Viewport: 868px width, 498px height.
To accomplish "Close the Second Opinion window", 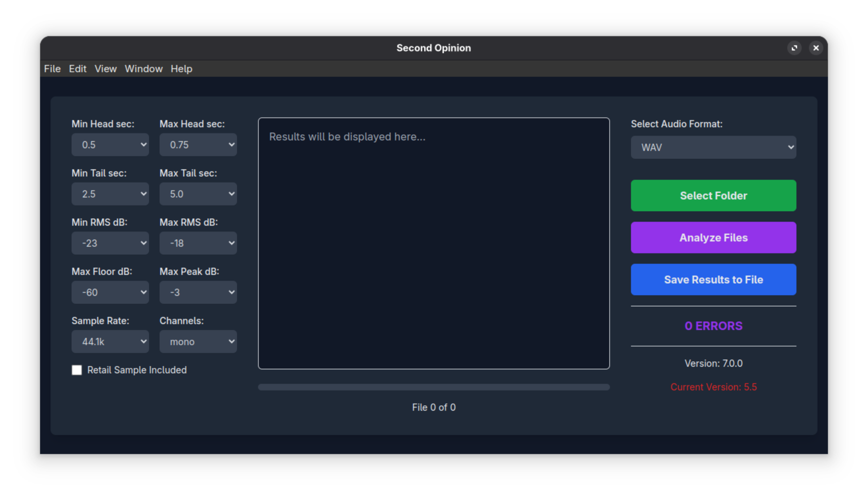I will (816, 48).
